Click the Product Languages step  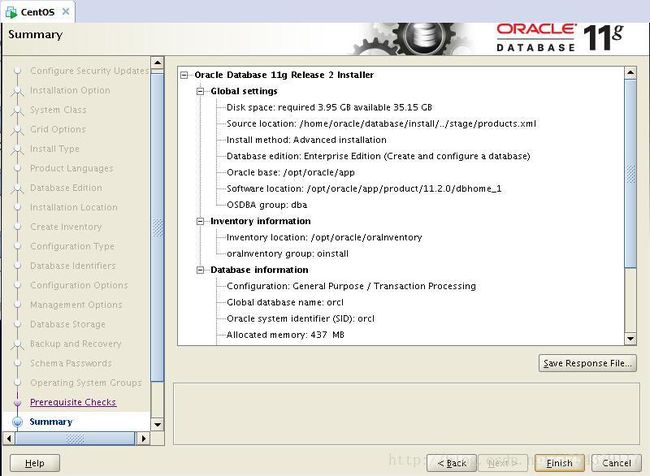pyautogui.click(x=71, y=168)
